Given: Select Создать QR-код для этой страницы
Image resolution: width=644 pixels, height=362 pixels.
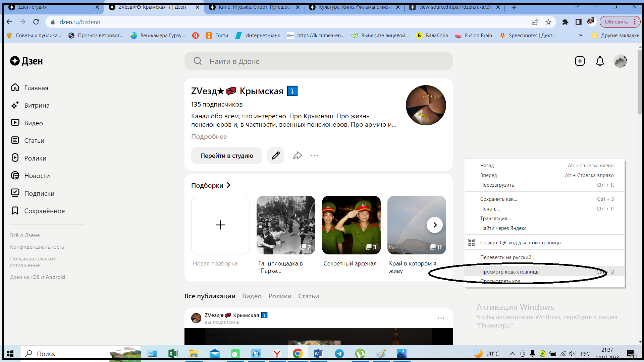Looking at the screenshot, I should click(544, 242).
